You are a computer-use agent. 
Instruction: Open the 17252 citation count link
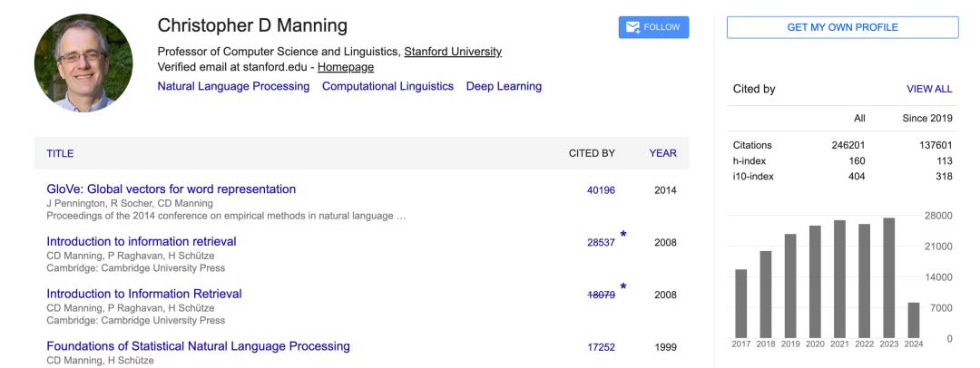click(601, 347)
